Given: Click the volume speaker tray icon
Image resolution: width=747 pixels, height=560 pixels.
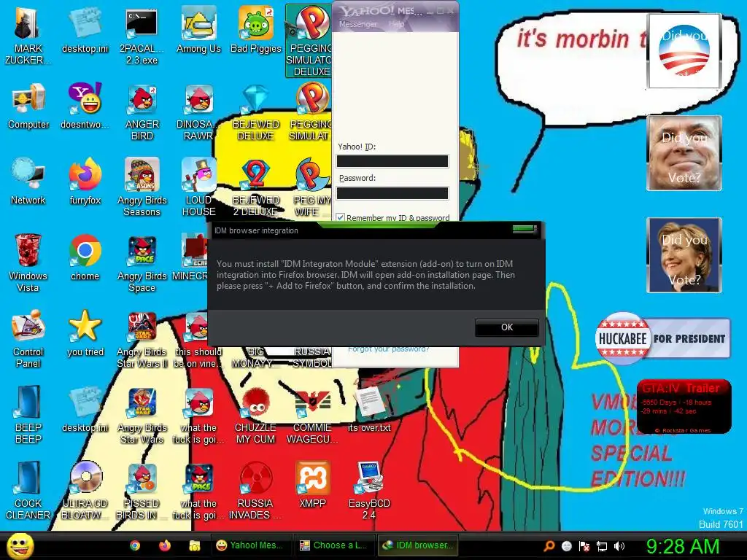Looking at the screenshot, I should (619, 546).
